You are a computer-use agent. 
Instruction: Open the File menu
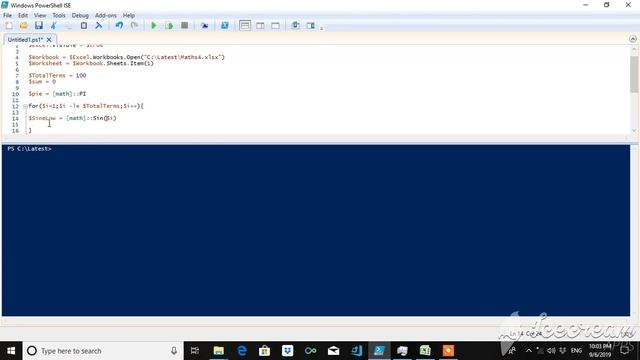(x=7, y=15)
